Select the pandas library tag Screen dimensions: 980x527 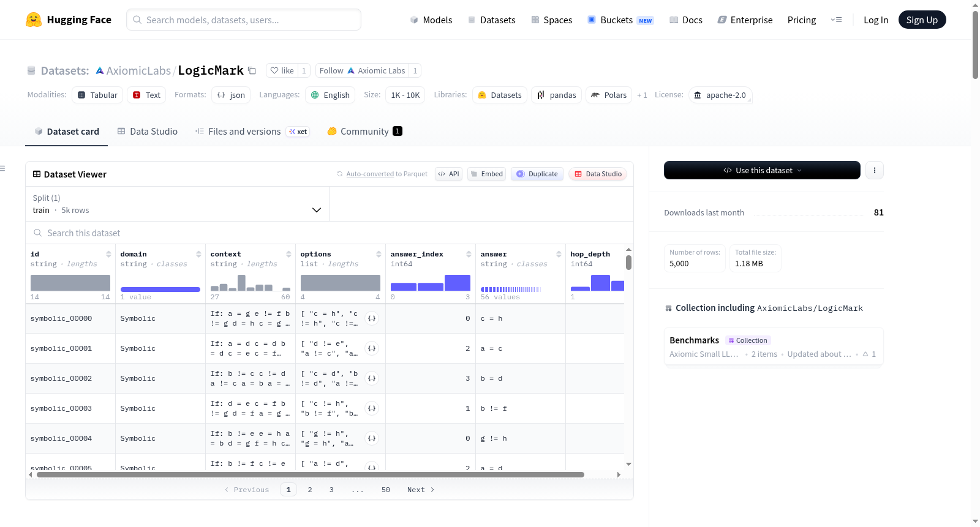(557, 95)
